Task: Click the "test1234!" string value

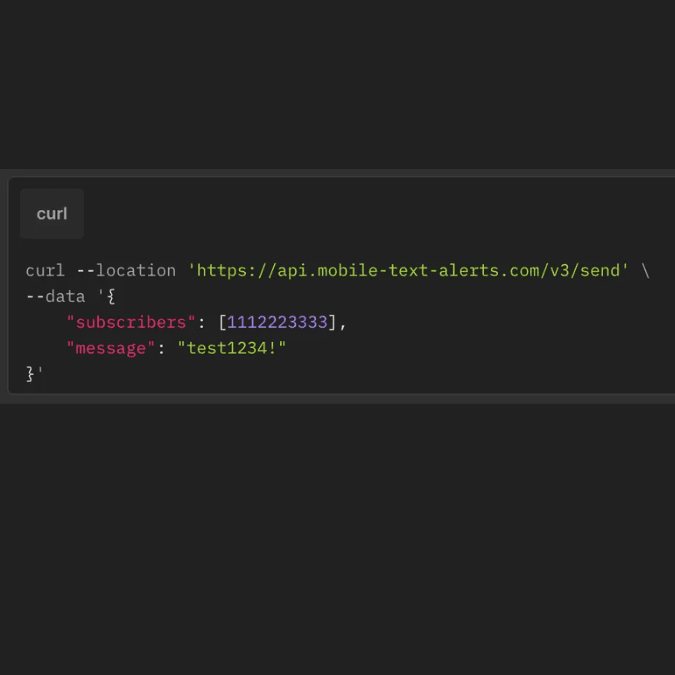Action: coord(232,348)
